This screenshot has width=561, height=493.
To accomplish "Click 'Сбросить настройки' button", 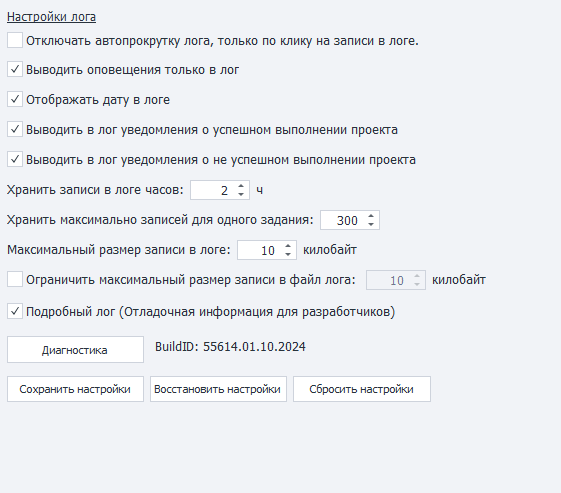I will tap(362, 389).
